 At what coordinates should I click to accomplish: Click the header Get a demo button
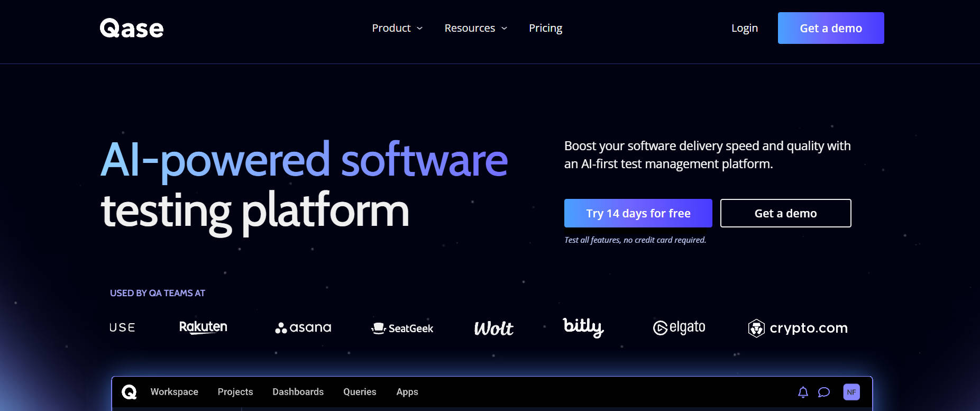831,28
